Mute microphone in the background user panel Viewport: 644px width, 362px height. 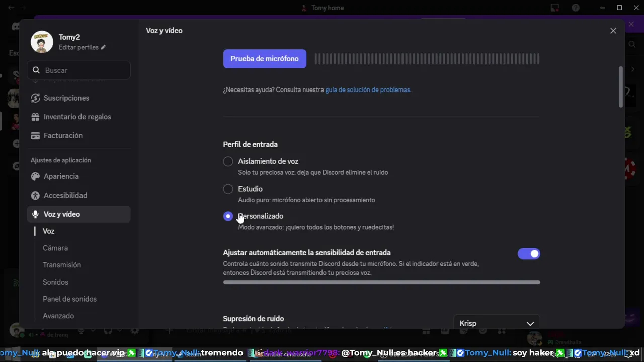click(80, 331)
